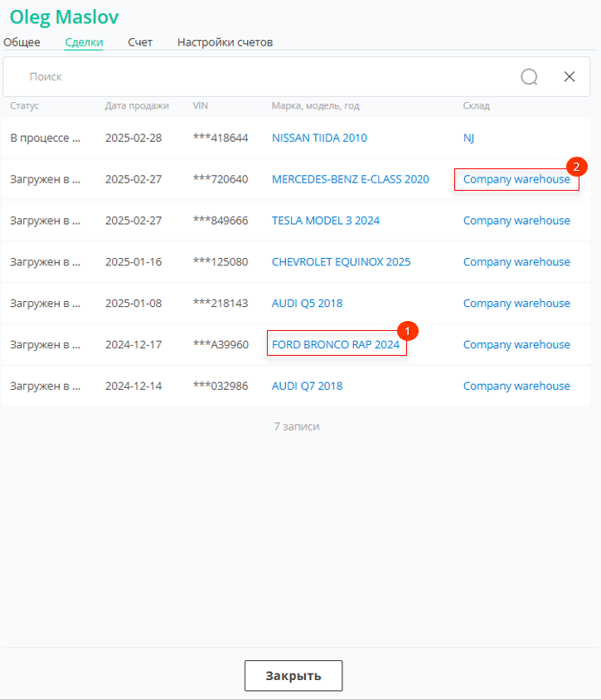
Task: Open Company warehouse for Ford Bronco row
Action: [516, 345]
